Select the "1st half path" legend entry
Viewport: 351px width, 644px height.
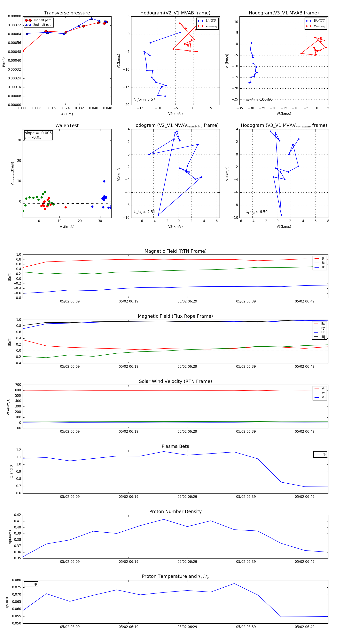click(38, 20)
